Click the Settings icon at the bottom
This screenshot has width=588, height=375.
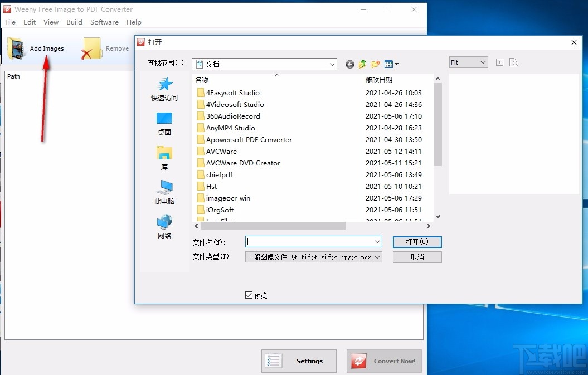point(273,361)
